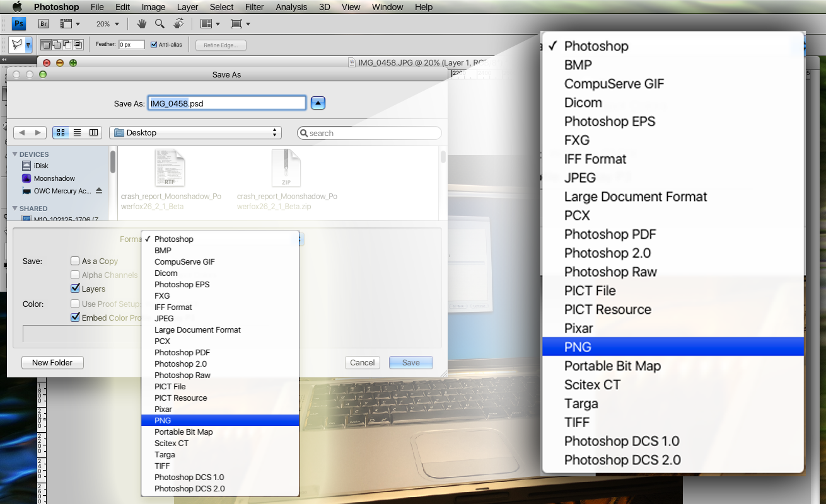Select the Hand tool in application bar

click(142, 24)
